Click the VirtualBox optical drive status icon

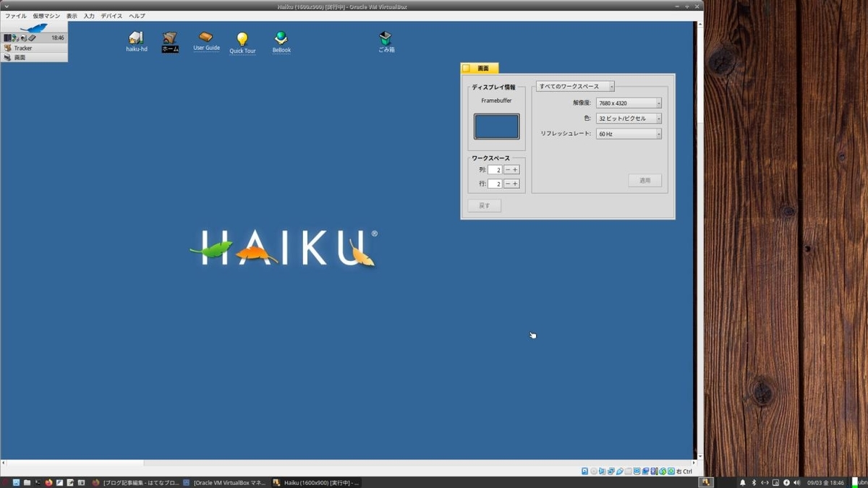pos(594,471)
